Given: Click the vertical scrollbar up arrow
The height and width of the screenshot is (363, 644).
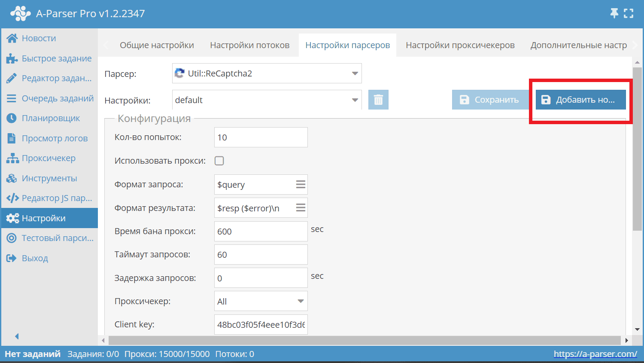Looking at the screenshot, I should point(637,63).
